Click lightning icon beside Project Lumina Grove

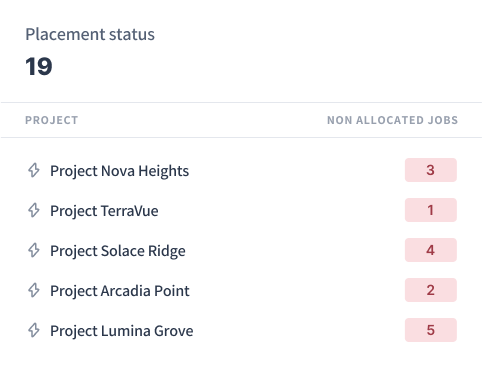34,330
